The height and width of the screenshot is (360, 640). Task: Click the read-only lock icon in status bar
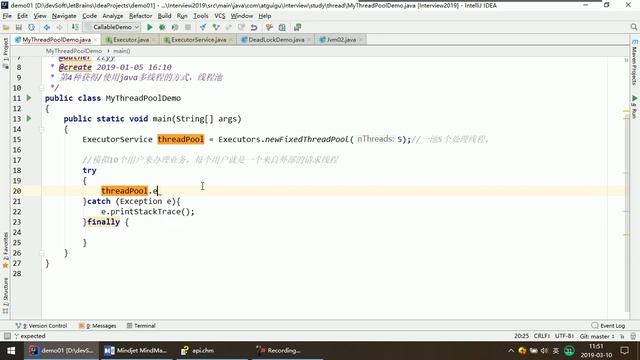pyautogui.click(x=622, y=336)
